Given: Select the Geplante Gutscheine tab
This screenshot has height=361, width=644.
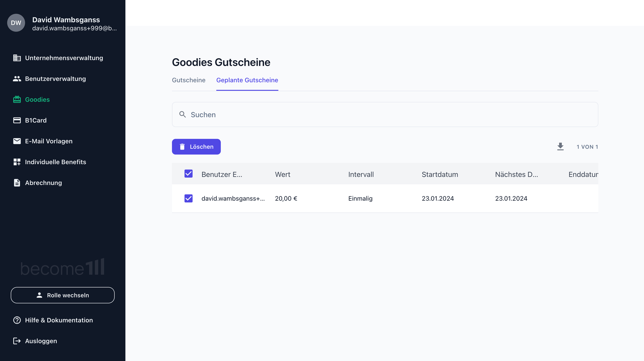Looking at the screenshot, I should [247, 80].
